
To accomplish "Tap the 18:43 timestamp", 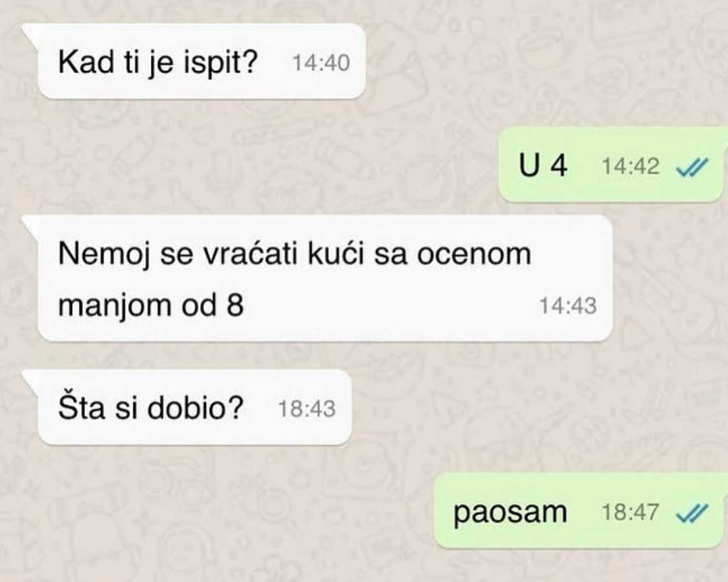I will click(x=306, y=409).
